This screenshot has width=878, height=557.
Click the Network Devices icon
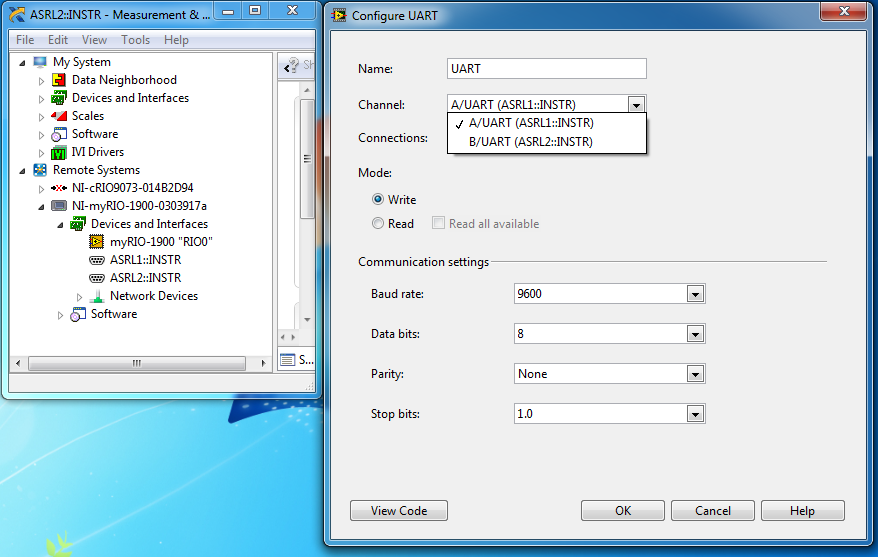click(x=97, y=296)
